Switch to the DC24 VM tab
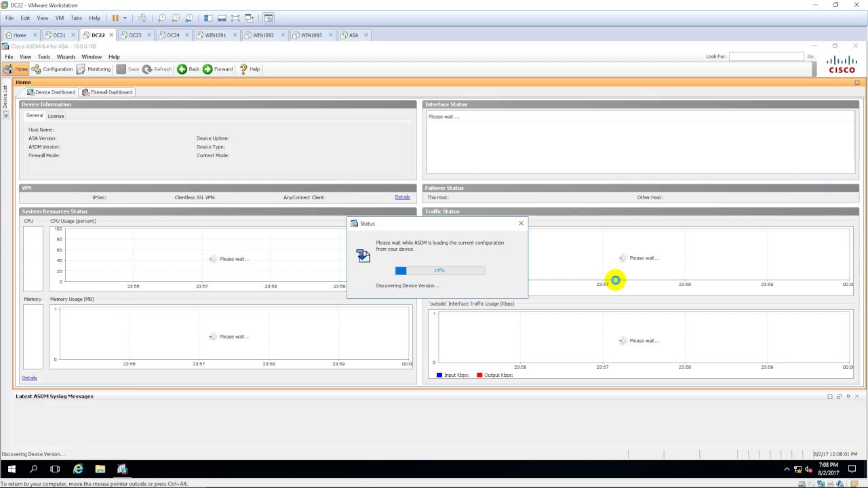Image resolution: width=868 pixels, height=488 pixels. pos(173,35)
